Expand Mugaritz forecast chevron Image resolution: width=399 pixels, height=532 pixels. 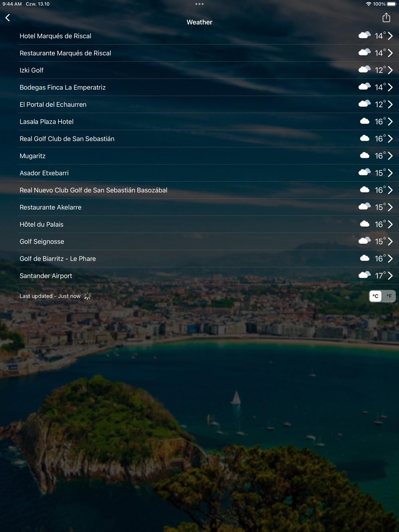390,156
